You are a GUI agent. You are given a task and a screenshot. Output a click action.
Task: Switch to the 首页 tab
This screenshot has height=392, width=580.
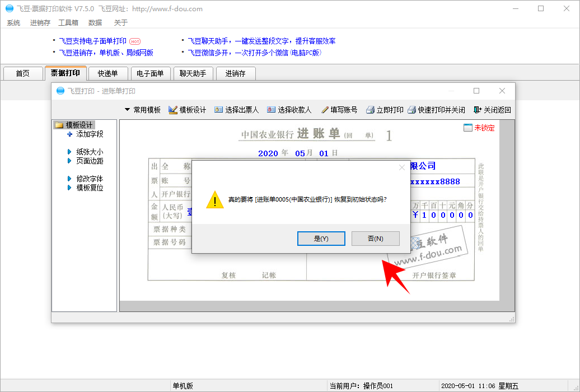[x=22, y=73]
